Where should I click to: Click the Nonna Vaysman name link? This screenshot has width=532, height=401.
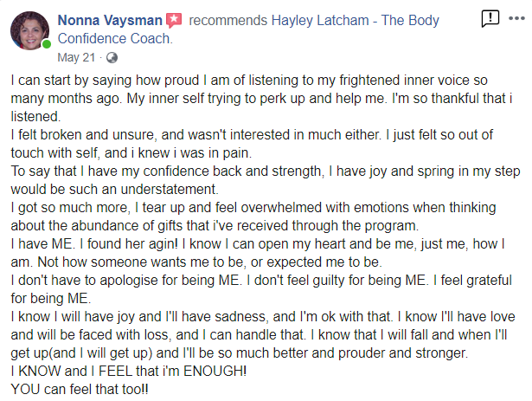point(110,21)
